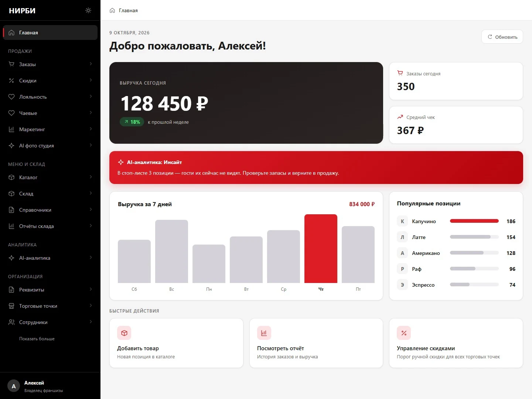Viewport: 532px width, 399px height.
Task: Click the percent icon beside Скидки
Action: (11, 81)
